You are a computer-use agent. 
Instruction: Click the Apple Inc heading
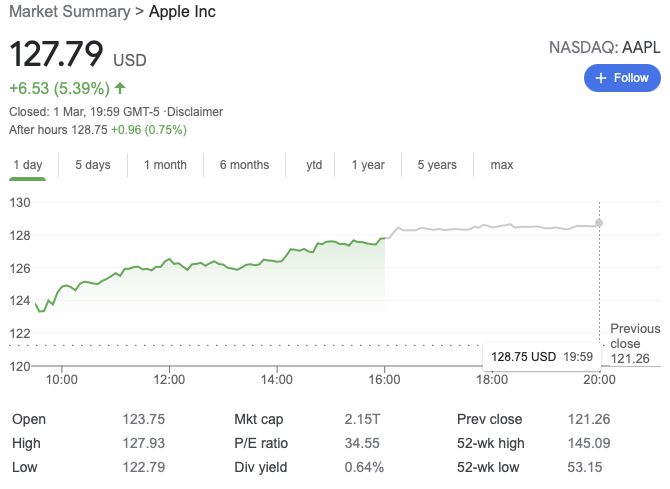(x=182, y=12)
